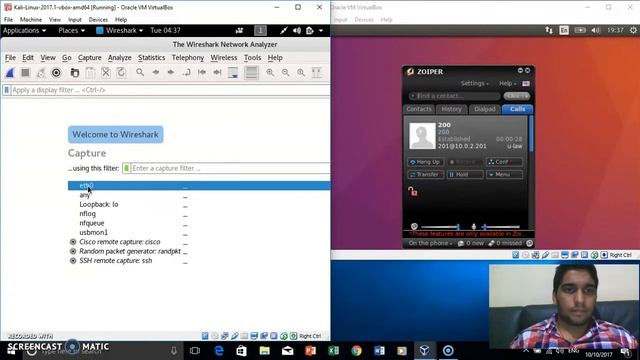The image size is (640, 360).
Task: Open Capture options circular icon
Action: click(x=56, y=73)
